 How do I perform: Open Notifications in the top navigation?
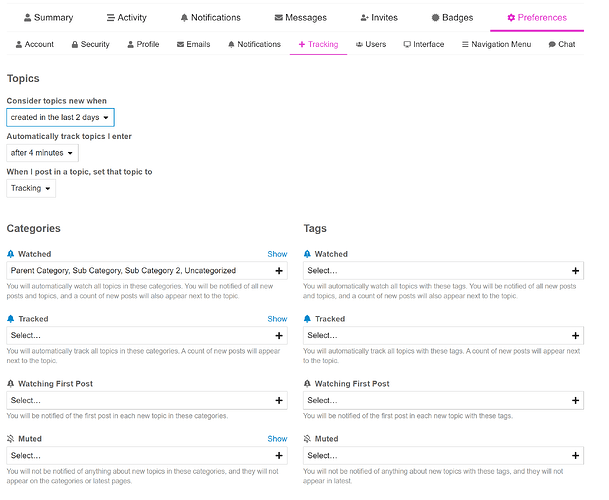point(211,17)
